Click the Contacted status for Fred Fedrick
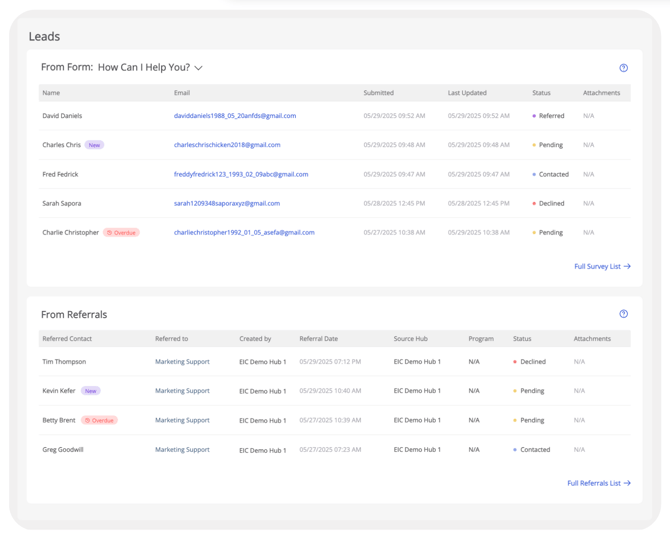The image size is (670, 538). 550,174
